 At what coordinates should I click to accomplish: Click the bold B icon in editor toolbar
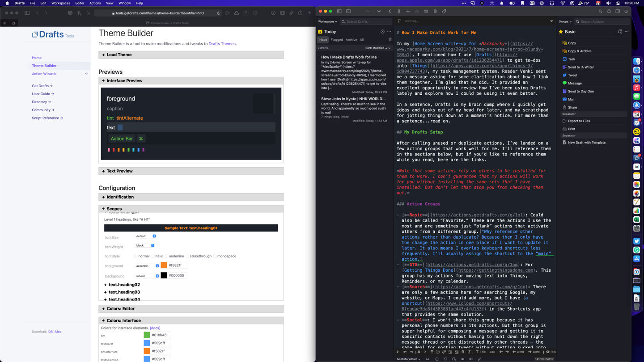pyautogui.click(x=463, y=352)
